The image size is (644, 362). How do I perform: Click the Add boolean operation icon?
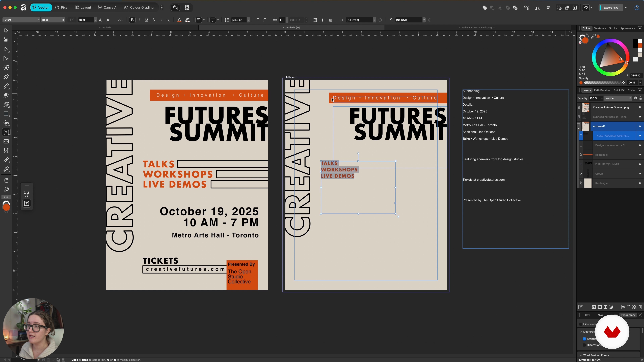tap(485, 8)
